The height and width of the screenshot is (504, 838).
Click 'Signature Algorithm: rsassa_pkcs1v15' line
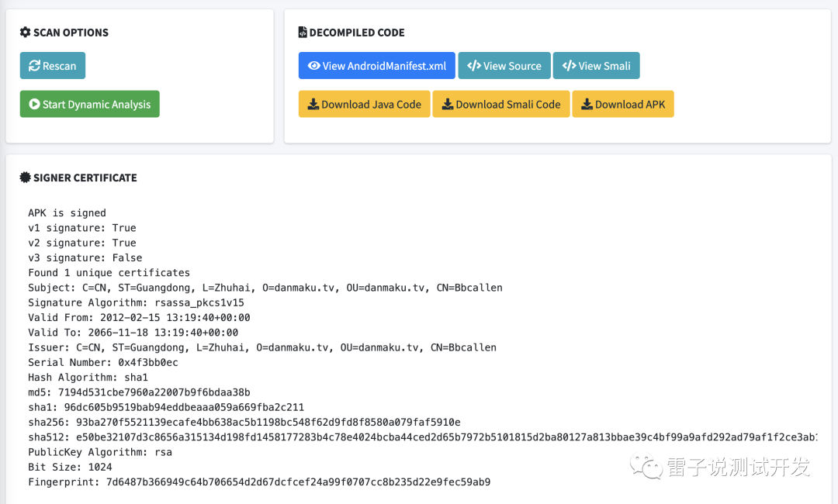point(136,302)
